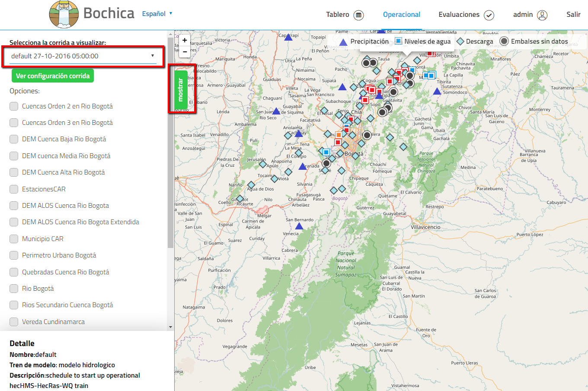Click the admin user profile icon
Image resolution: width=588 pixels, height=391 pixels.
[542, 15]
